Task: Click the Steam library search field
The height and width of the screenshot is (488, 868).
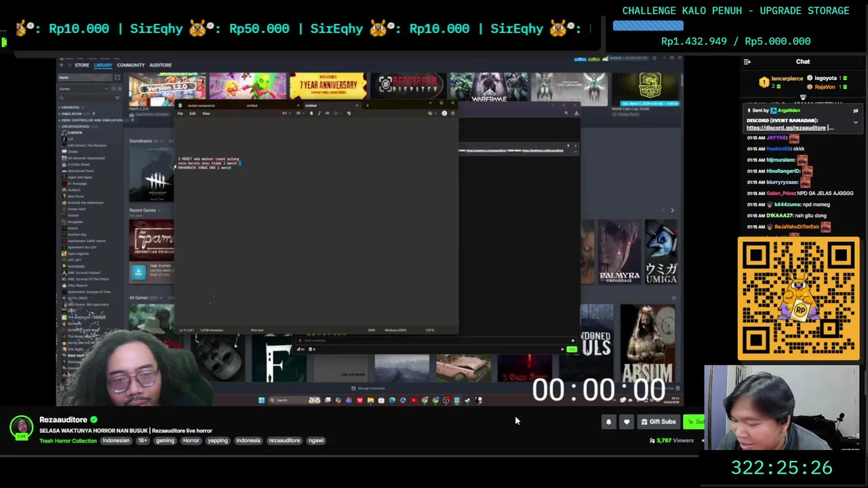Action: [85, 98]
